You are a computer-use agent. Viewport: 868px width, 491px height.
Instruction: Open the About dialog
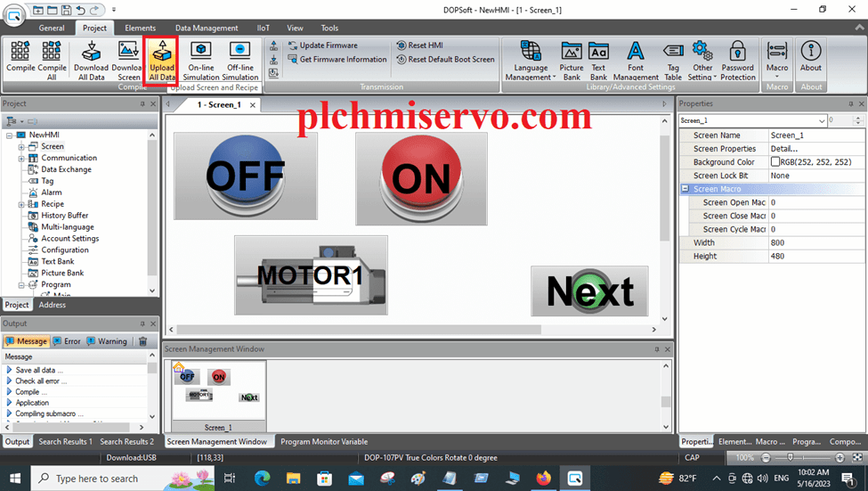(811, 57)
